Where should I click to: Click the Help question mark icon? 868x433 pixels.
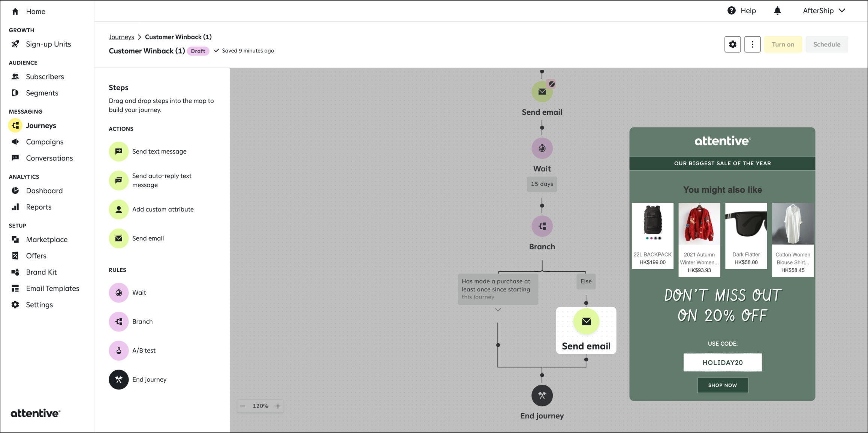pyautogui.click(x=731, y=10)
